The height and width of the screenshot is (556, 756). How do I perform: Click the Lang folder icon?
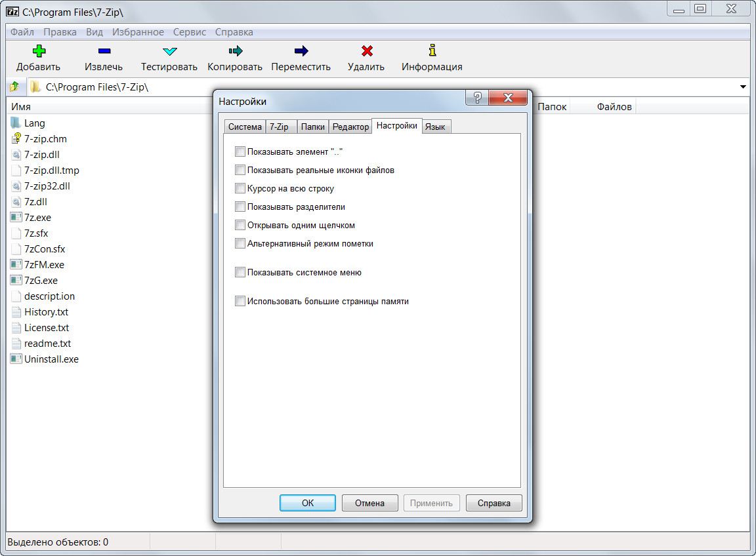pos(16,123)
